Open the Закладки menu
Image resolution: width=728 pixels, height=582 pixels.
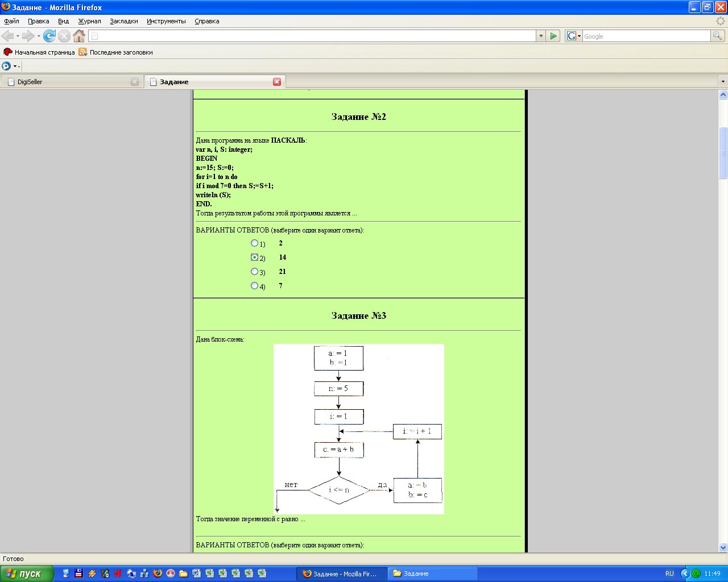123,21
